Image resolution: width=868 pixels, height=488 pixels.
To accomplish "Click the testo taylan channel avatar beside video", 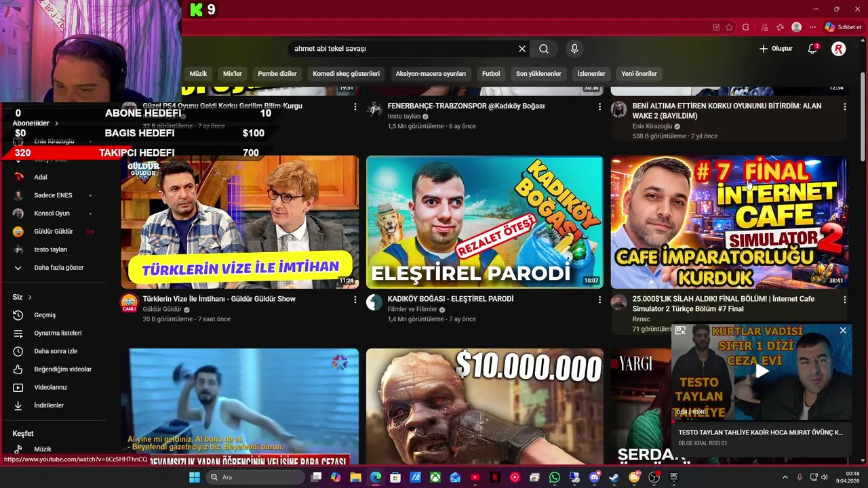I will [374, 110].
